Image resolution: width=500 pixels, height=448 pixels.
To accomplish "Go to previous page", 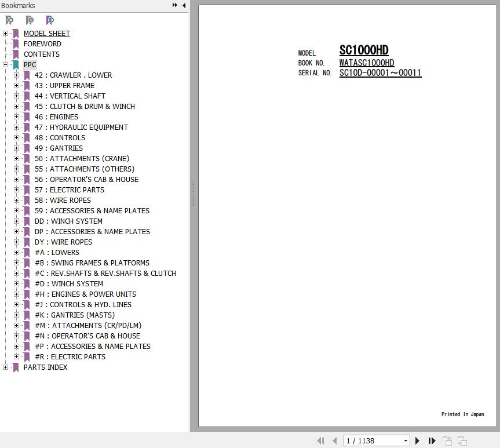I will click(x=334, y=440).
